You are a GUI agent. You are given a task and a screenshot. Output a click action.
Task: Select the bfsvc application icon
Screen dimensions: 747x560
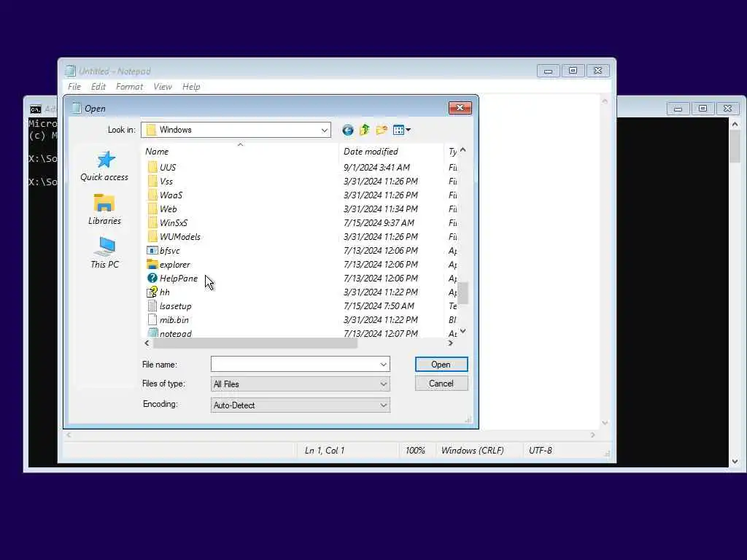pyautogui.click(x=152, y=251)
